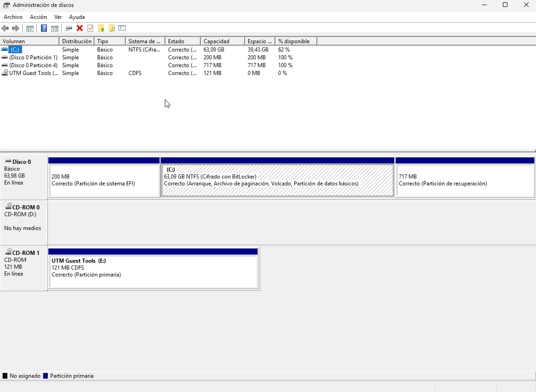Click the CD-ROM 1 drive icon
The width and height of the screenshot is (536, 392).
9,251
